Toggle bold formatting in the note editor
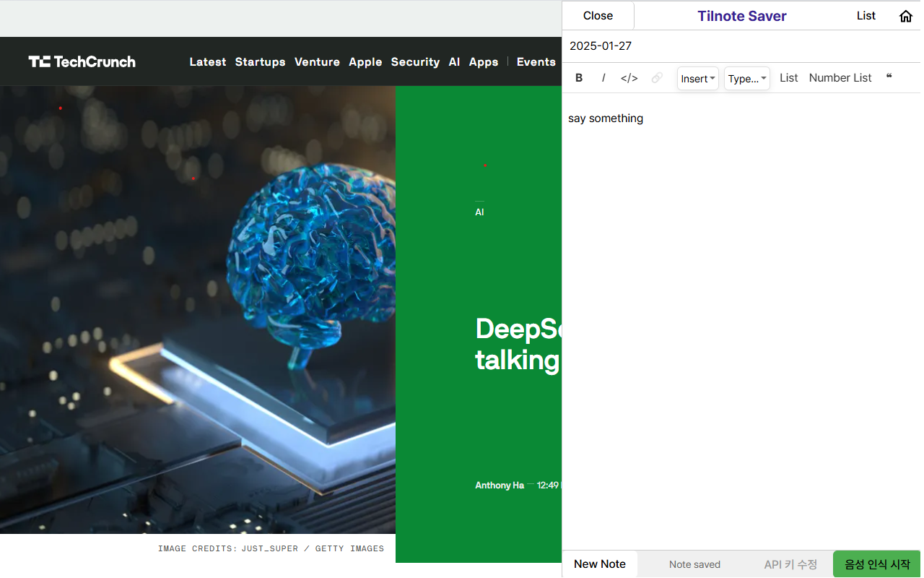Image resolution: width=924 pixels, height=578 pixels. [x=579, y=78]
